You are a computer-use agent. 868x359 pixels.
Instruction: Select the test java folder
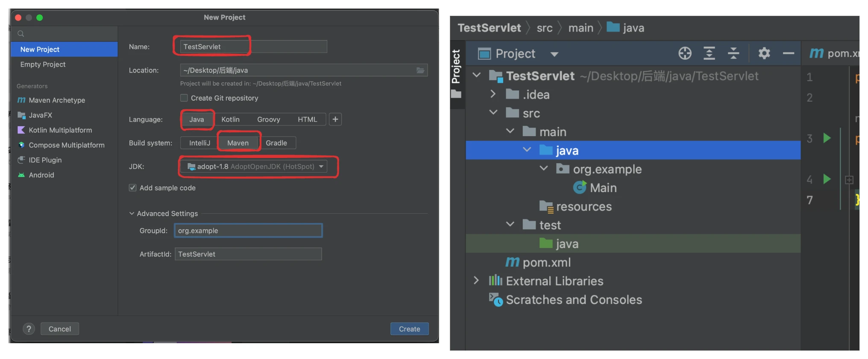(x=559, y=243)
